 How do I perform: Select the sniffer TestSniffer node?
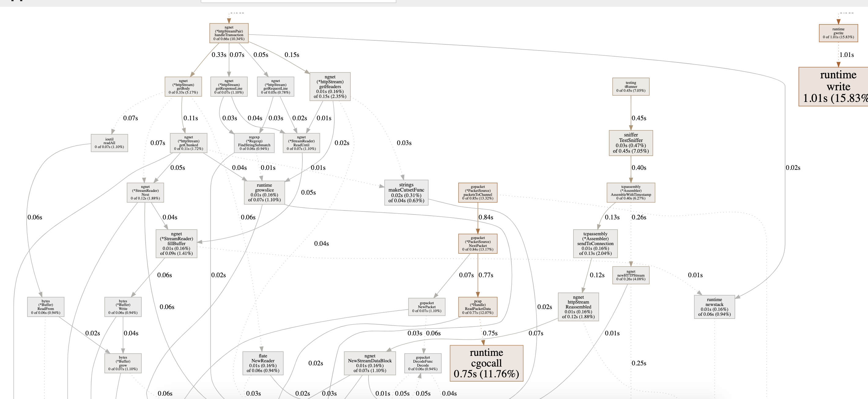click(631, 143)
